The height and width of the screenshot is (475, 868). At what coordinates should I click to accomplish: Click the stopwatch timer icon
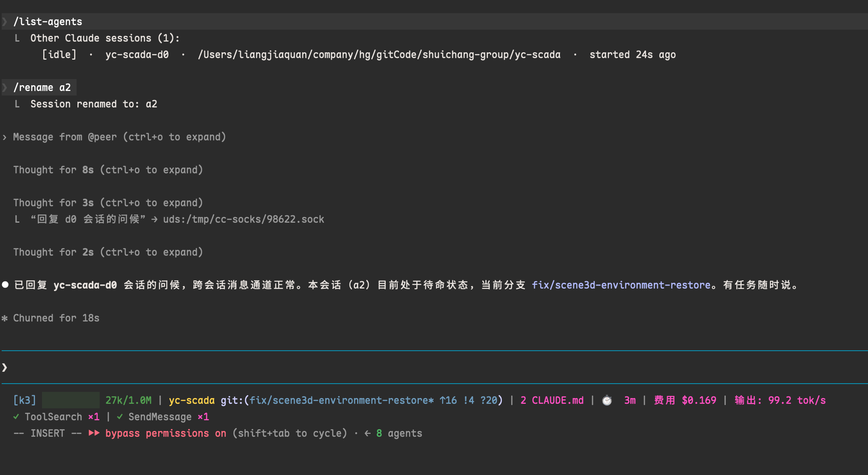point(607,400)
